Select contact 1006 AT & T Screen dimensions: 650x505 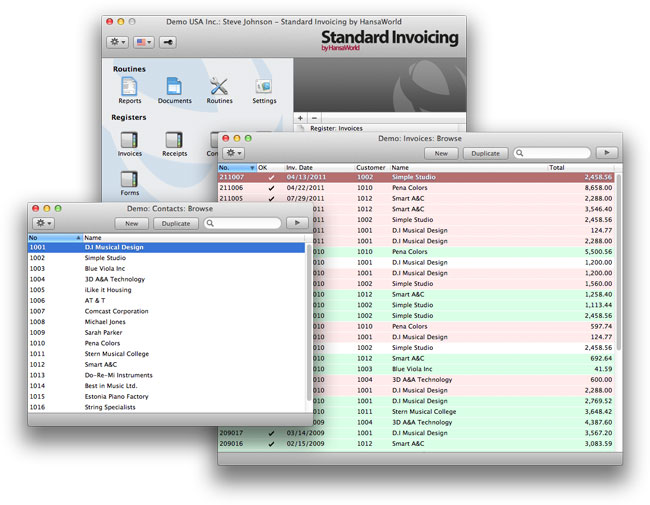166,301
